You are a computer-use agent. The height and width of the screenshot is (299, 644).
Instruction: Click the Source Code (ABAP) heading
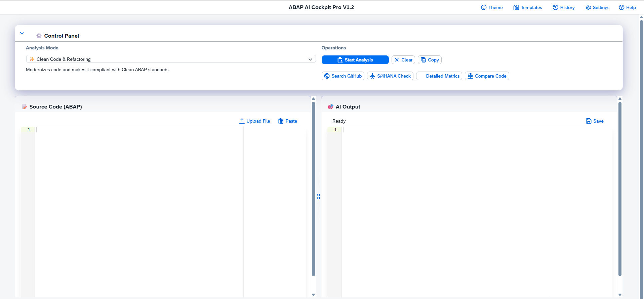tap(56, 107)
